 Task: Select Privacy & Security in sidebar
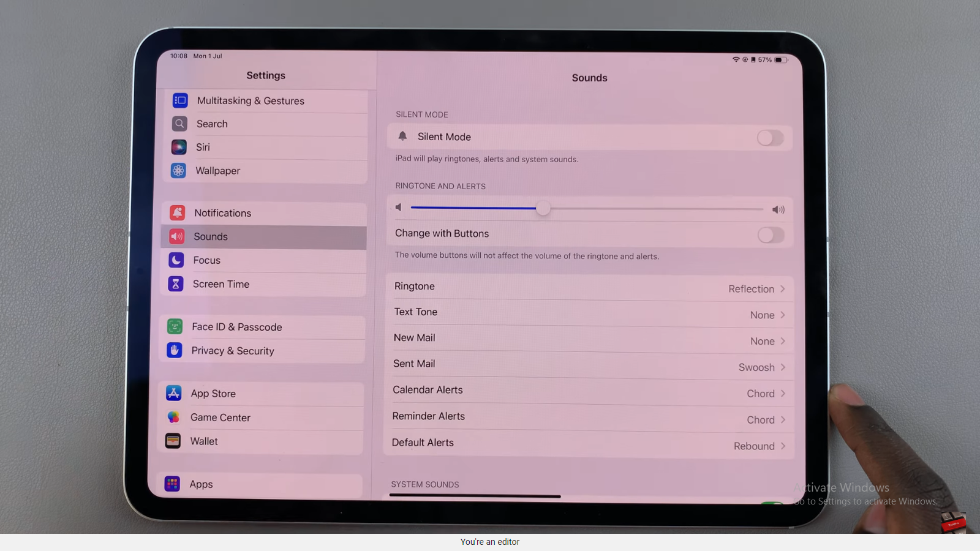[x=233, y=351]
